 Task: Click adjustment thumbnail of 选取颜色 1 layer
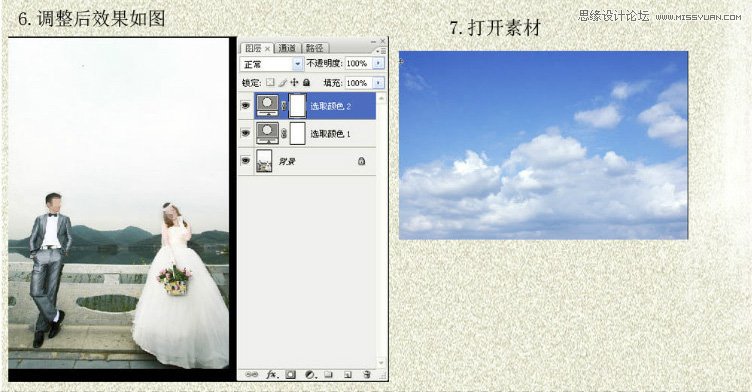pyautogui.click(x=268, y=133)
